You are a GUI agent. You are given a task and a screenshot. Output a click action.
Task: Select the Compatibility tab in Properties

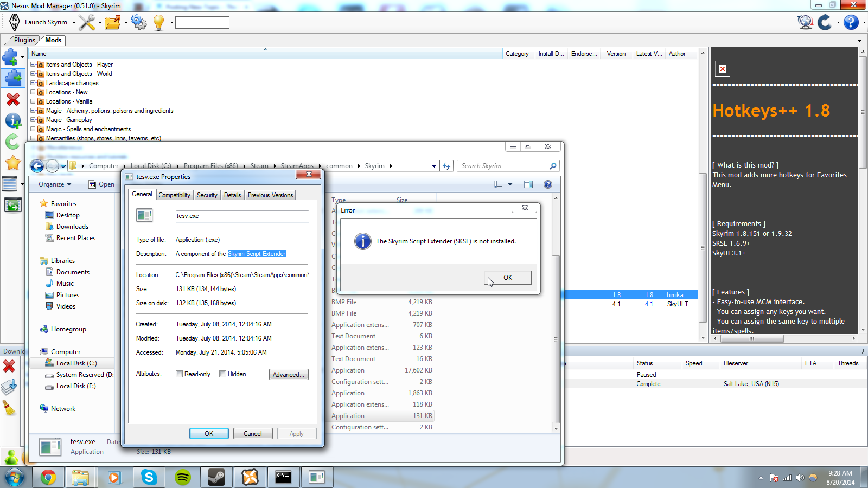coord(174,195)
